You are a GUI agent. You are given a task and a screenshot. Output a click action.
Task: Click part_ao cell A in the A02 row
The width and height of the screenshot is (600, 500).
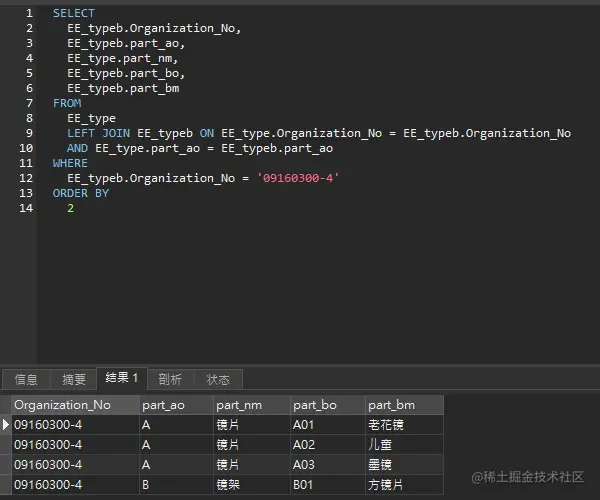click(x=176, y=445)
